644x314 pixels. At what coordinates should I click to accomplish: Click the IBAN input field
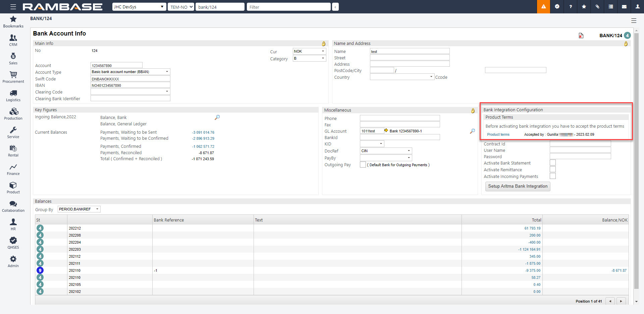(130, 85)
